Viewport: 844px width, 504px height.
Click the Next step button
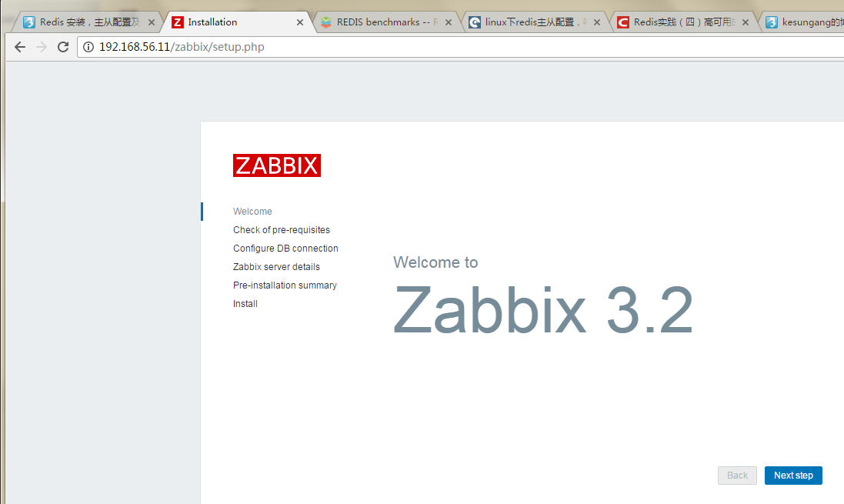[x=793, y=476]
